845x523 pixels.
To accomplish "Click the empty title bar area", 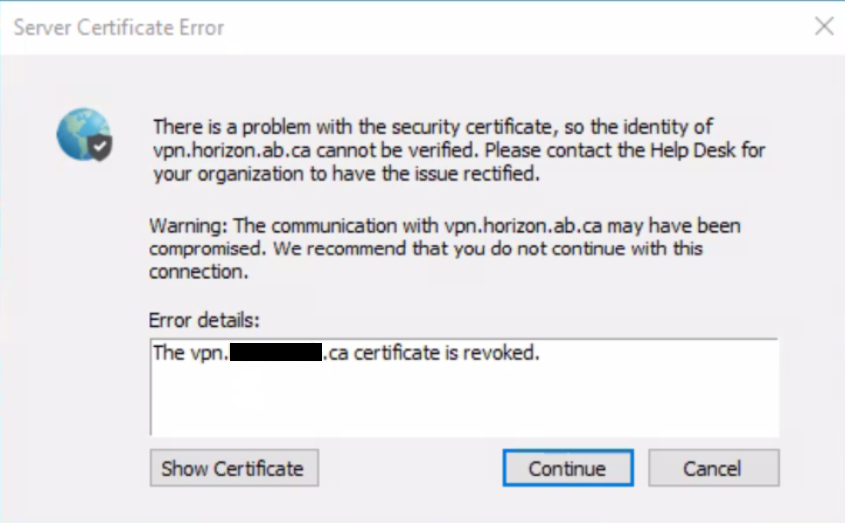I will pyautogui.click(x=500, y=27).
